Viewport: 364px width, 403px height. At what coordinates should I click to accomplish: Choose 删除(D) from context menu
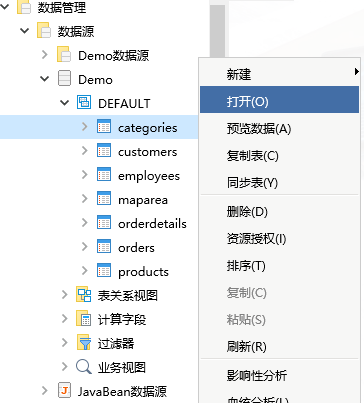coord(279,211)
